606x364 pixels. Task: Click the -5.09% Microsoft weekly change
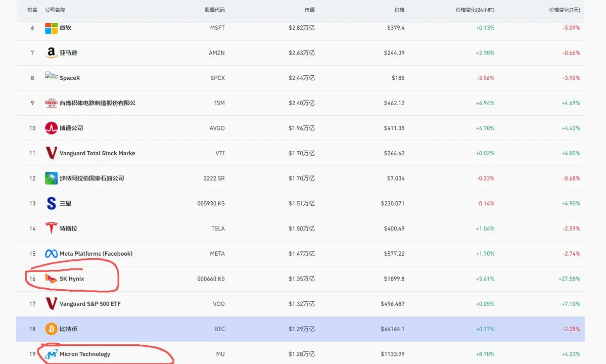[x=571, y=28]
